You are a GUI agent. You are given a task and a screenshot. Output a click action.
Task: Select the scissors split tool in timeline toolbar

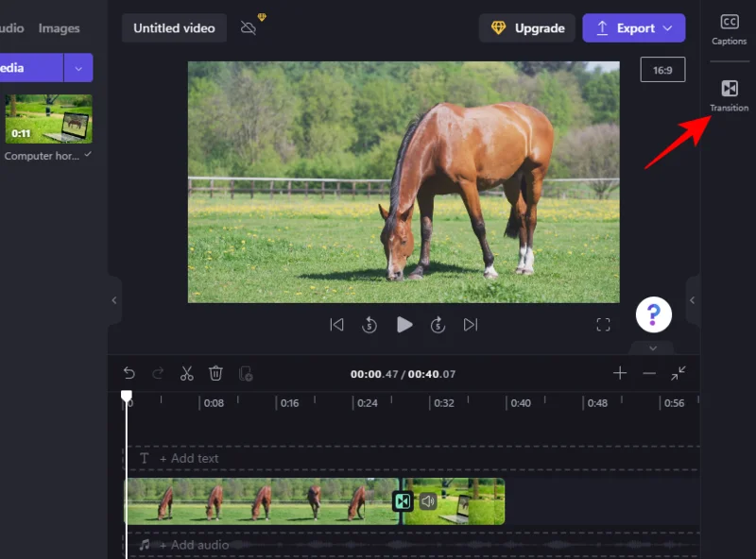186,373
